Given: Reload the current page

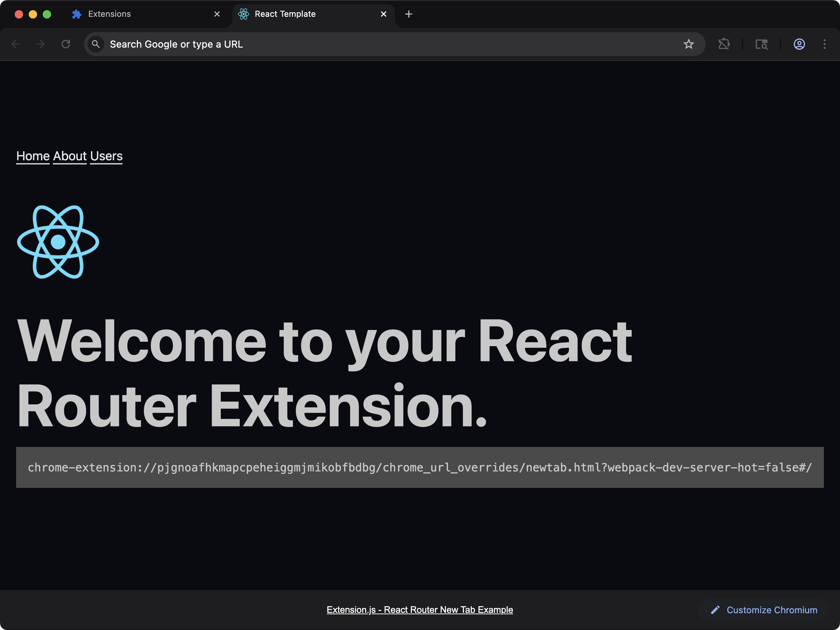Looking at the screenshot, I should tap(66, 44).
